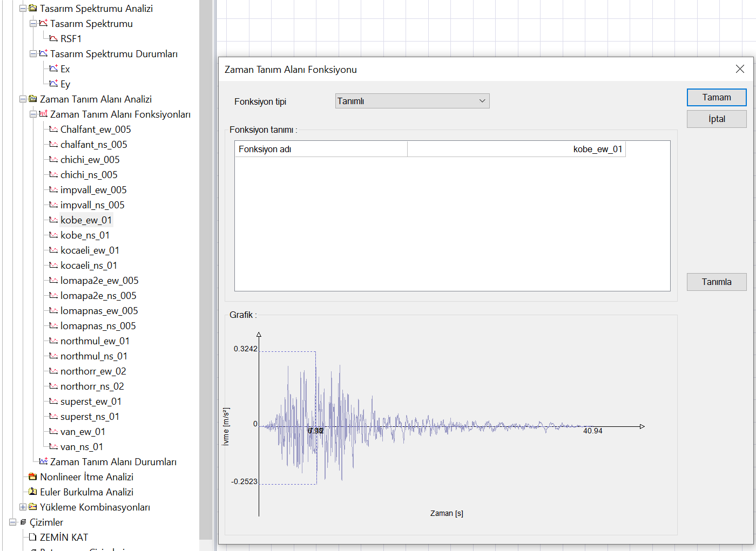Collapse the Tasarım Spektrumu tree node
The width and height of the screenshot is (756, 551).
tap(33, 24)
